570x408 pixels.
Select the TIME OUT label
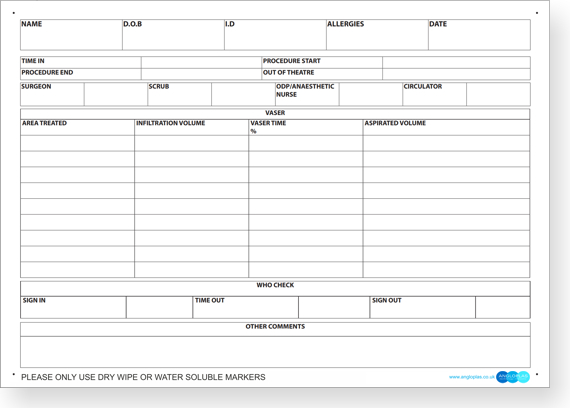[x=210, y=300]
